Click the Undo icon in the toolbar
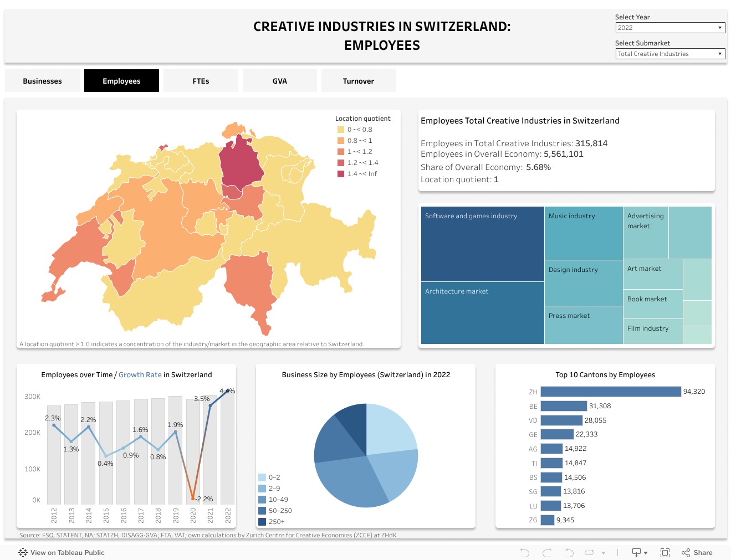 pyautogui.click(x=524, y=553)
